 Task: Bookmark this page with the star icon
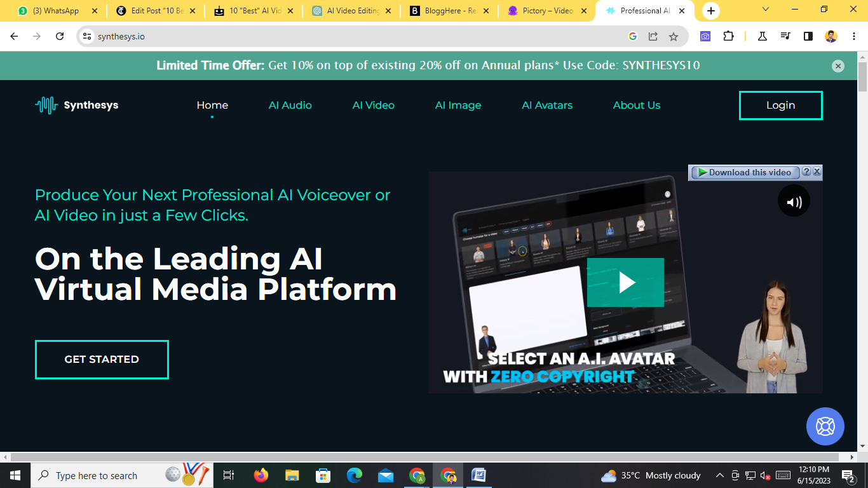point(674,36)
